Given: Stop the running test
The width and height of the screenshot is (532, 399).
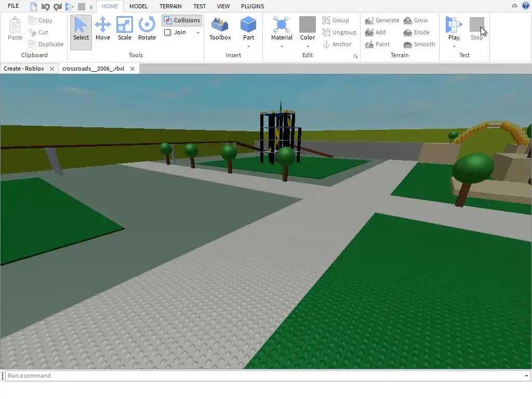Looking at the screenshot, I should [477, 29].
